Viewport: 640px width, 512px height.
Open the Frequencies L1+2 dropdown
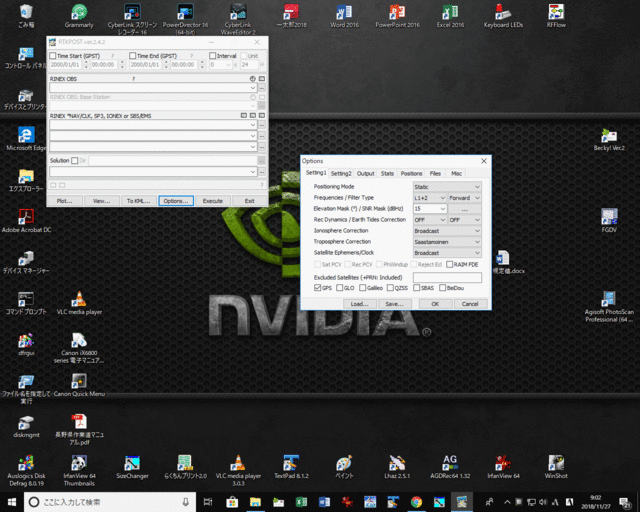tap(430, 198)
